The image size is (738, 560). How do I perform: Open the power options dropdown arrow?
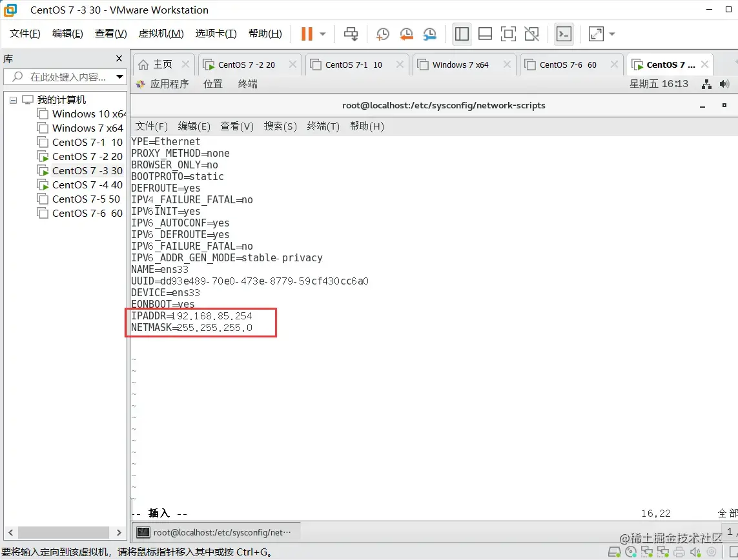tap(323, 34)
